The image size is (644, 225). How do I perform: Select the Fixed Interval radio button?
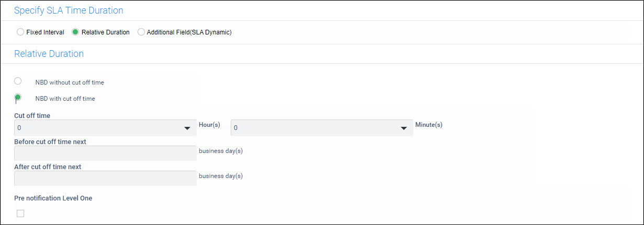[x=20, y=32]
